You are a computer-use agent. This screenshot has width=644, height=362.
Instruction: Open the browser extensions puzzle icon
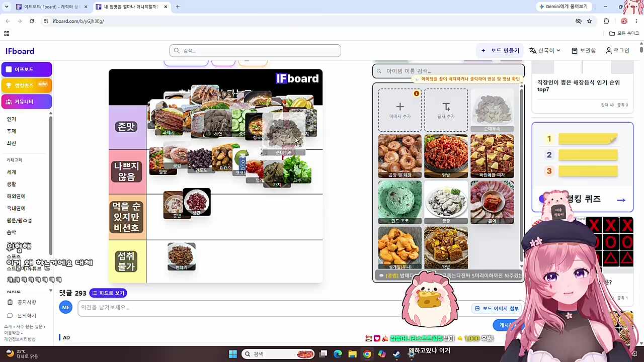pyautogui.click(x=606, y=21)
